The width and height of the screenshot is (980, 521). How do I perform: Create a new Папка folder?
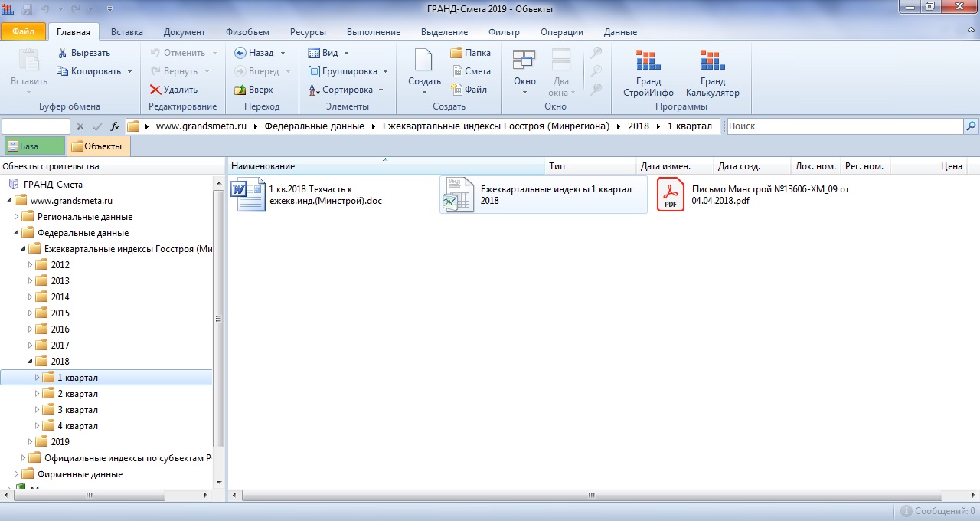tap(470, 53)
